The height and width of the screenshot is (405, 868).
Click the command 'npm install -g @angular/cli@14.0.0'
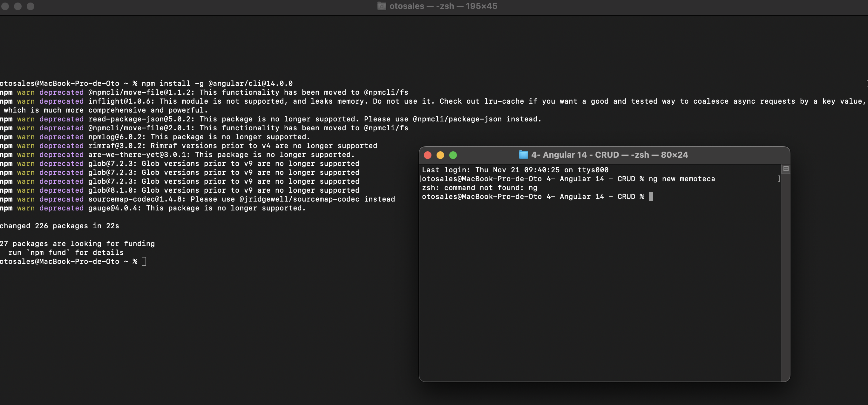(217, 83)
